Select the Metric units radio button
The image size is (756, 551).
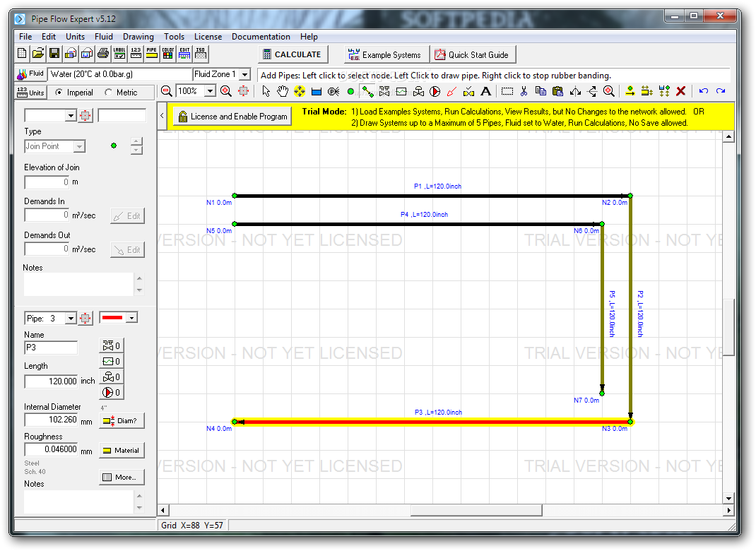109,92
